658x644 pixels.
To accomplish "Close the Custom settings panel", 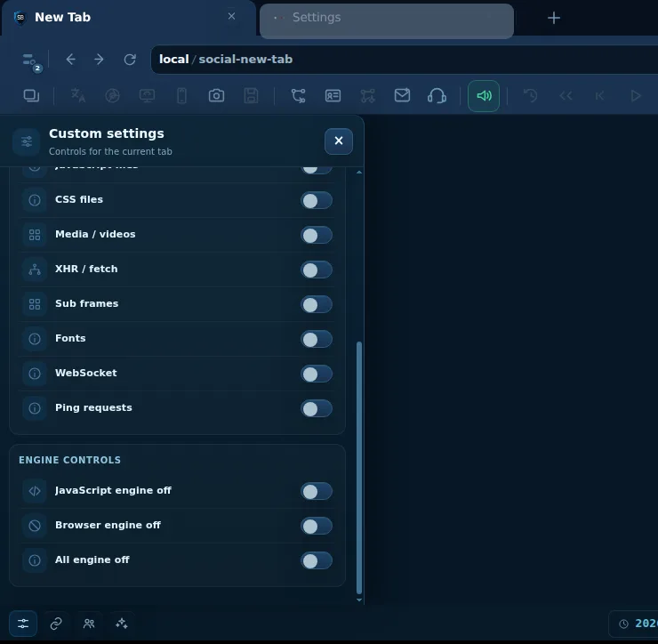I will tap(339, 141).
